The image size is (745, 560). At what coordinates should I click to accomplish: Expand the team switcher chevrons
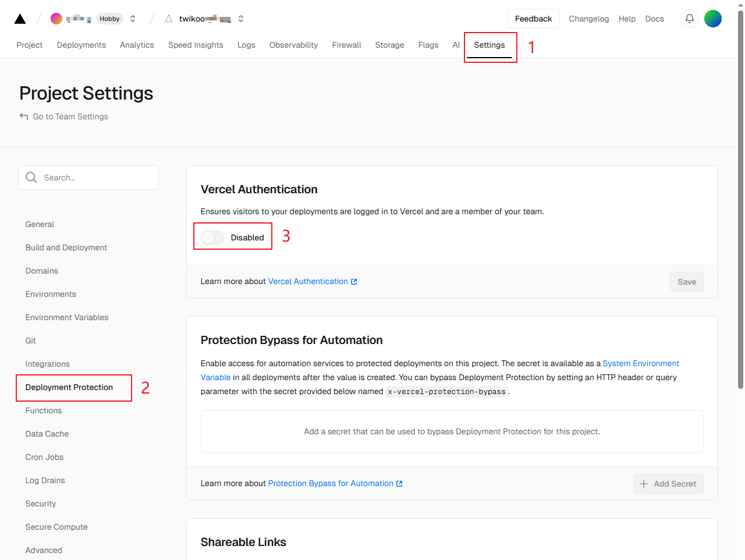[133, 19]
